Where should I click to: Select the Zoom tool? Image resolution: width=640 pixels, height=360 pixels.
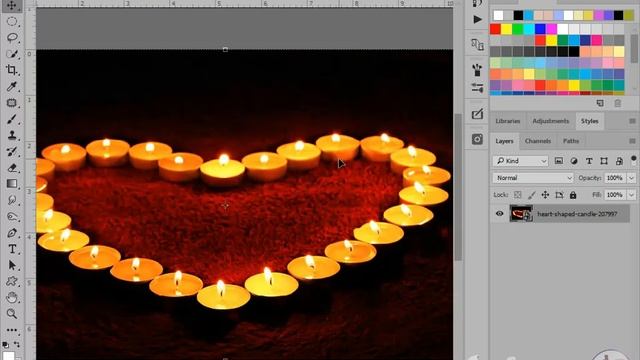[x=11, y=313]
